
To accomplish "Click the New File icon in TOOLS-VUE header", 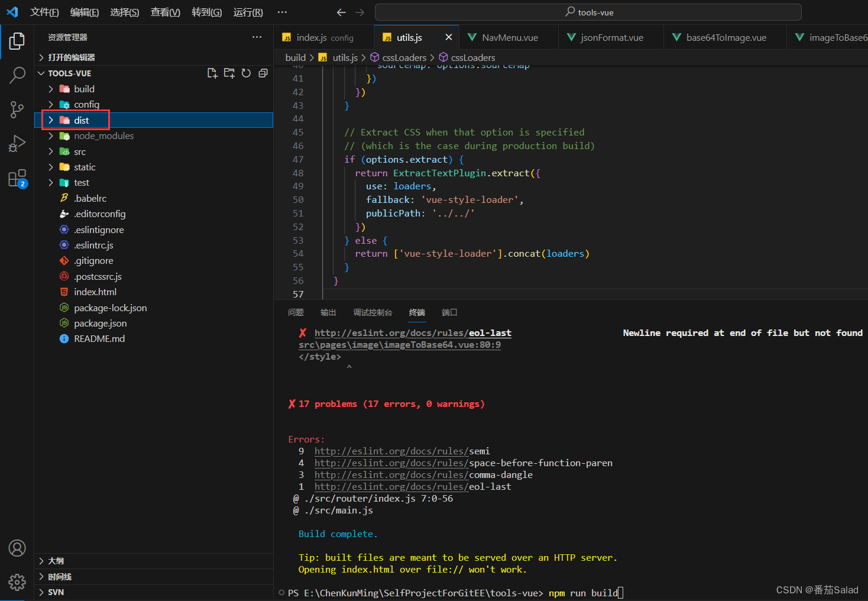I will 212,73.
